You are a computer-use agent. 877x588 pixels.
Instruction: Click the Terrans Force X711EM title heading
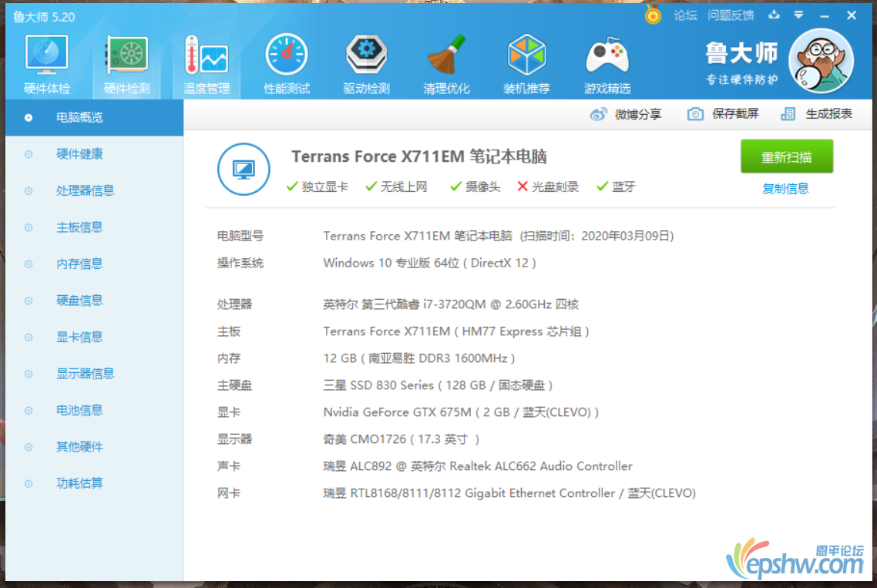[x=419, y=156]
